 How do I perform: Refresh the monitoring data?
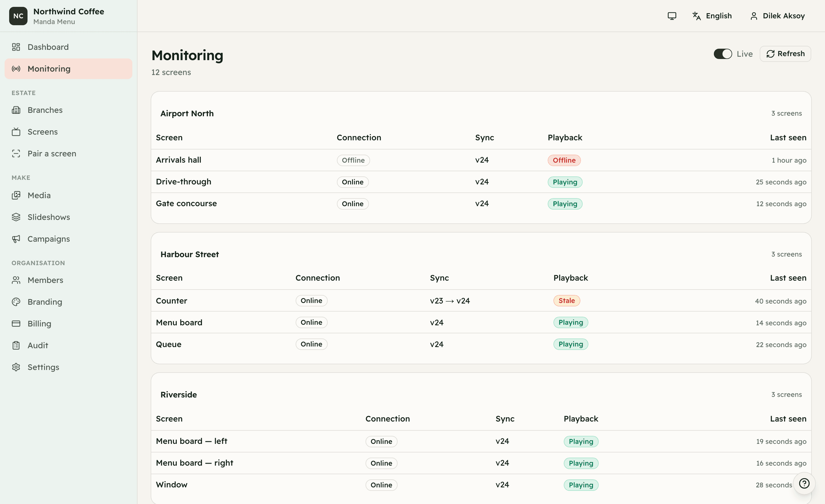[785, 54]
